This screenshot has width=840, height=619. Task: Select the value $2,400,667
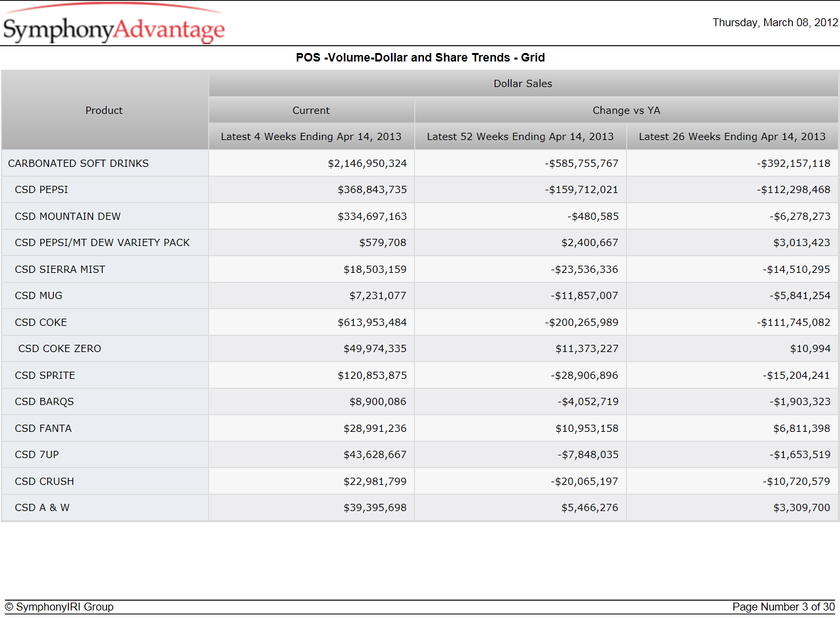[x=589, y=243]
